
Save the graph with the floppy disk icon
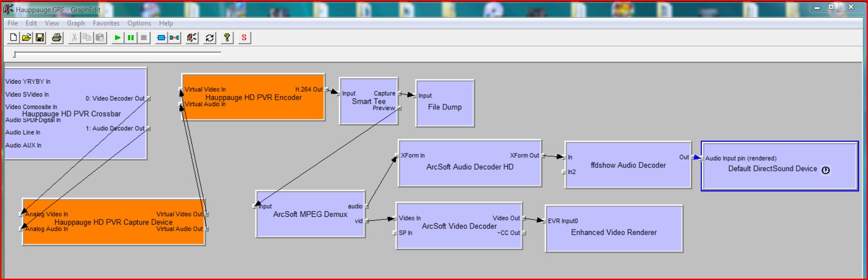[40, 37]
